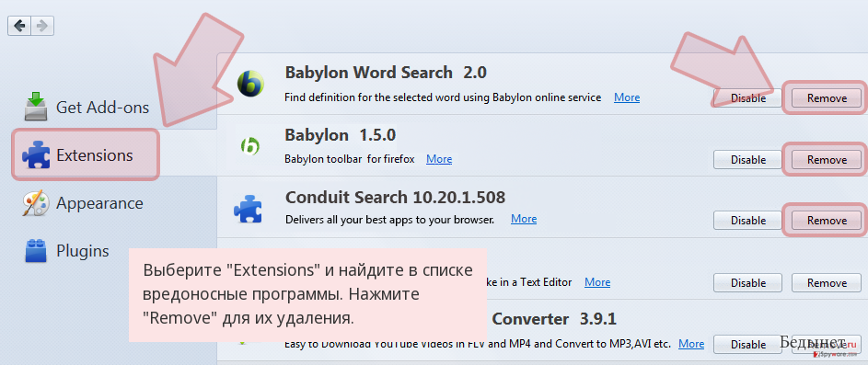
Task: Open the Appearance section
Action: pyautogui.click(x=99, y=203)
